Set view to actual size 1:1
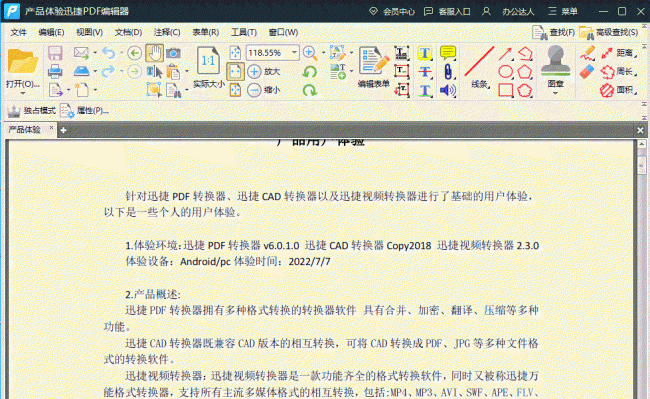Image resolution: width=650 pixels, height=399 pixels. coord(208,61)
